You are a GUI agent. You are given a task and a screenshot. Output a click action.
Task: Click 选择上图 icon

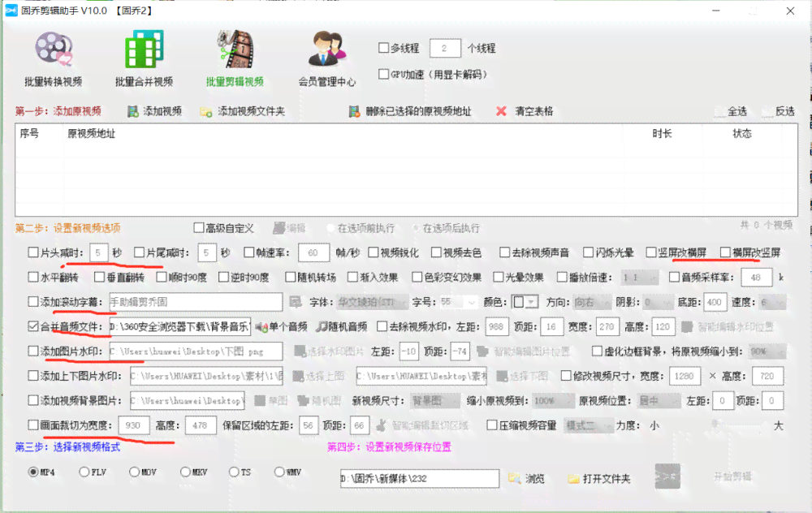tap(298, 377)
